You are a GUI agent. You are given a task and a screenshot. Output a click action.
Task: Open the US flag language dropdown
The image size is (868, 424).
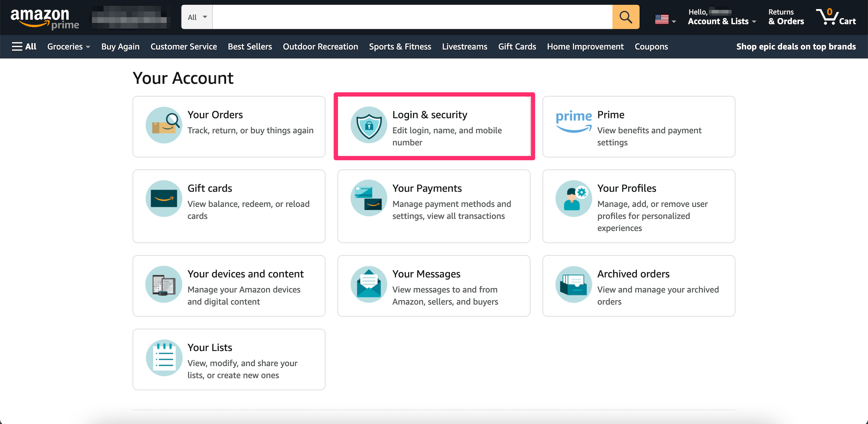[x=665, y=20]
